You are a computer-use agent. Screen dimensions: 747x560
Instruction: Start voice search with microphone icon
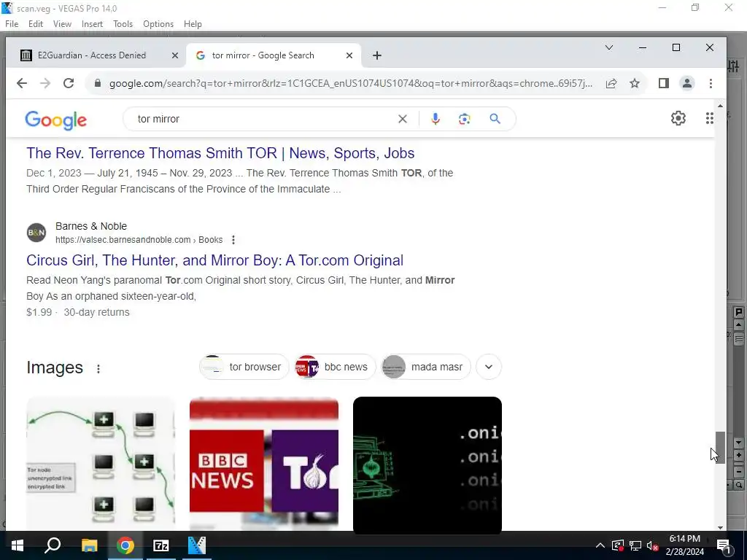tap(436, 119)
